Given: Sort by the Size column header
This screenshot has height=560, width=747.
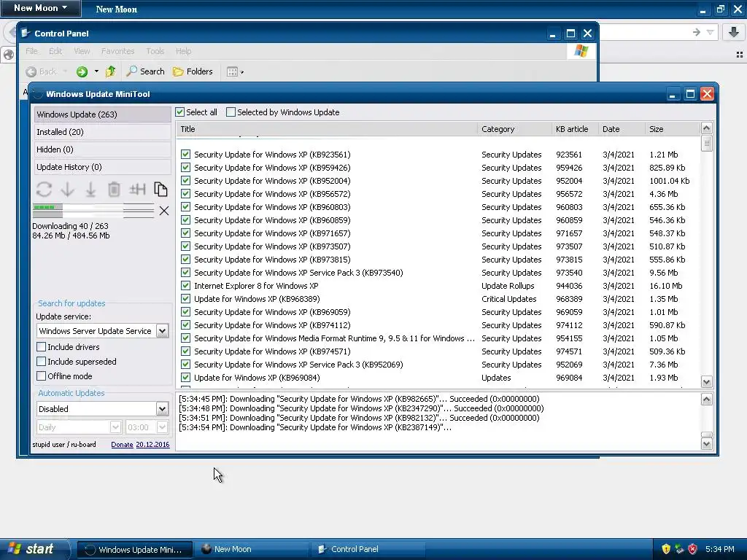Looking at the screenshot, I should (x=673, y=129).
